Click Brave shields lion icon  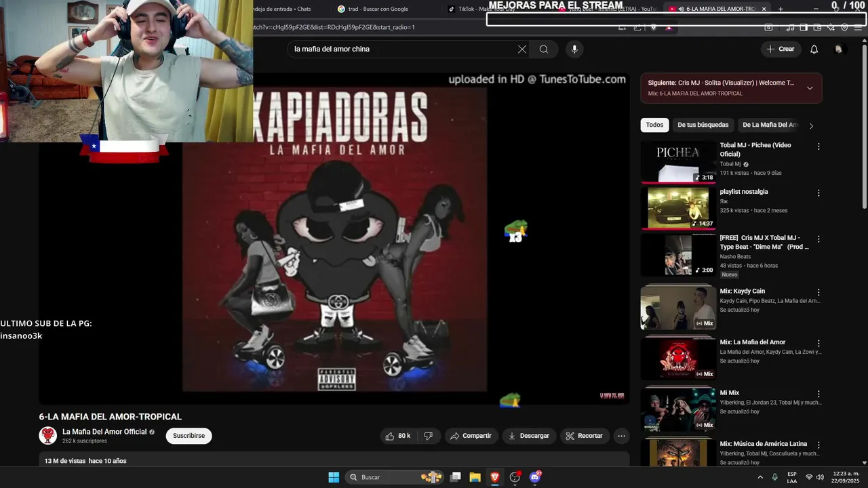click(653, 27)
